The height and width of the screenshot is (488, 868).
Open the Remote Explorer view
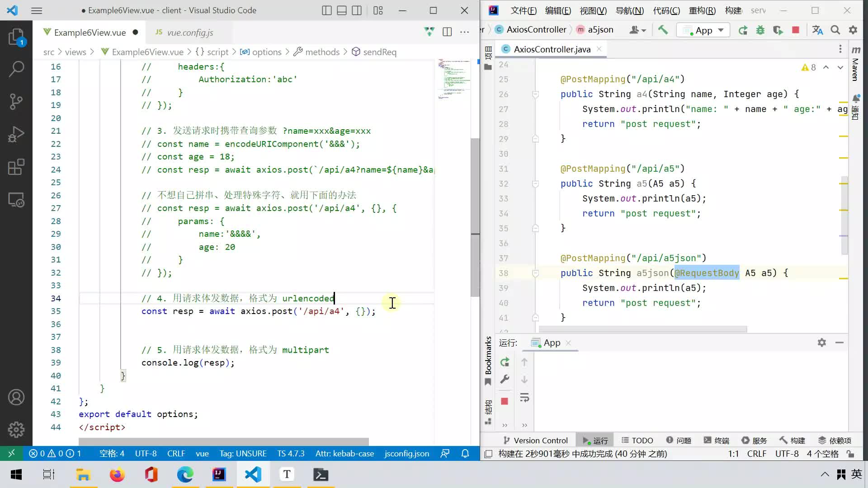tap(16, 200)
